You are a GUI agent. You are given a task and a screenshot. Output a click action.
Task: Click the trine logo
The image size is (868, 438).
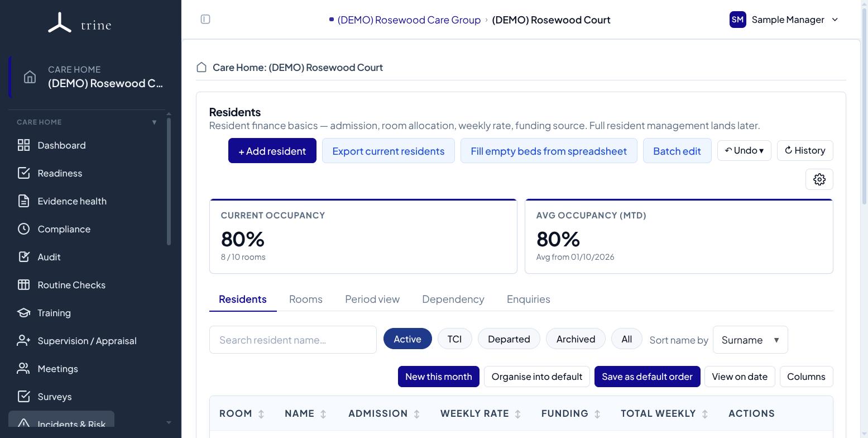(x=80, y=23)
